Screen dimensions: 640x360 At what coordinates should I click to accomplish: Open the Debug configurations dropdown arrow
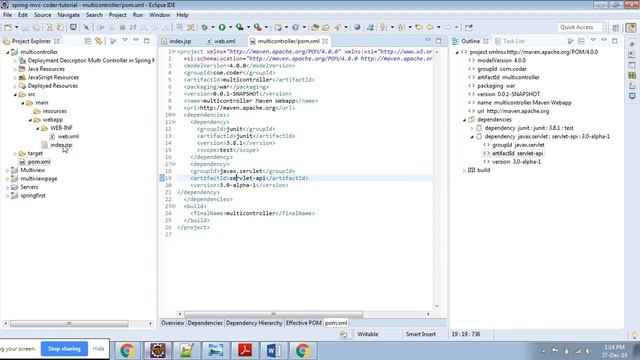pyautogui.click(x=213, y=27)
